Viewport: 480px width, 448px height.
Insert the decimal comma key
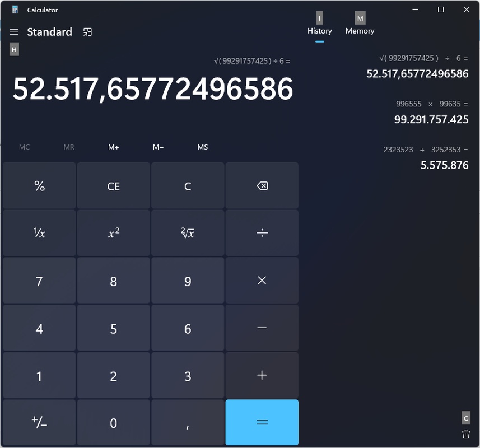click(188, 422)
